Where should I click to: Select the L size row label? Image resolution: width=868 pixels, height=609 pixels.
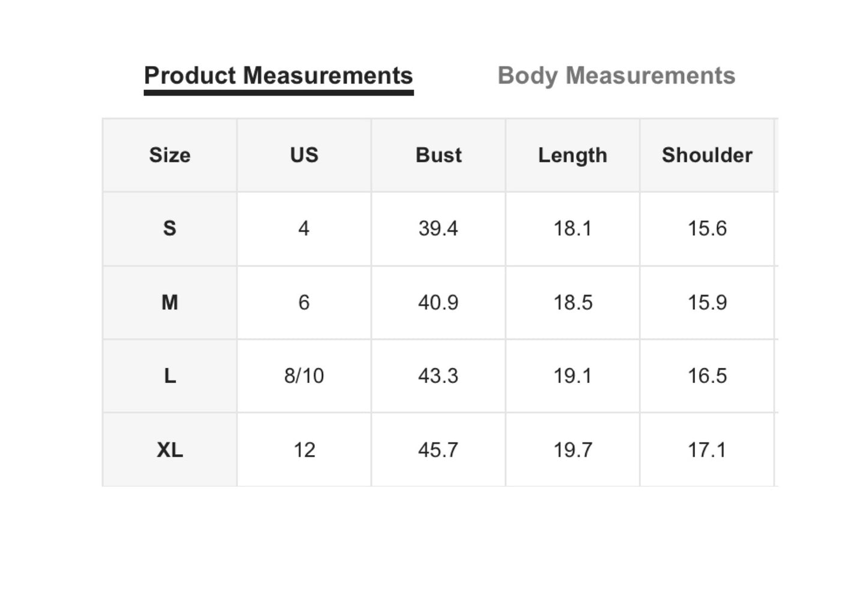tap(170, 376)
